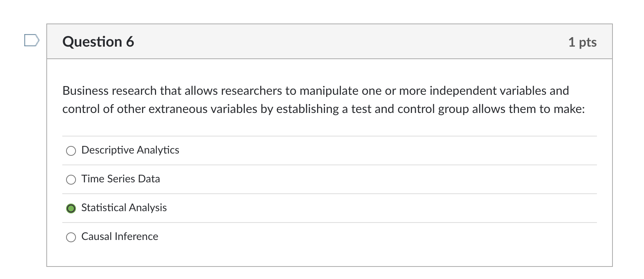The image size is (644, 279).
Task: Click the Descriptive Analytics answer label
Action: [130, 150]
